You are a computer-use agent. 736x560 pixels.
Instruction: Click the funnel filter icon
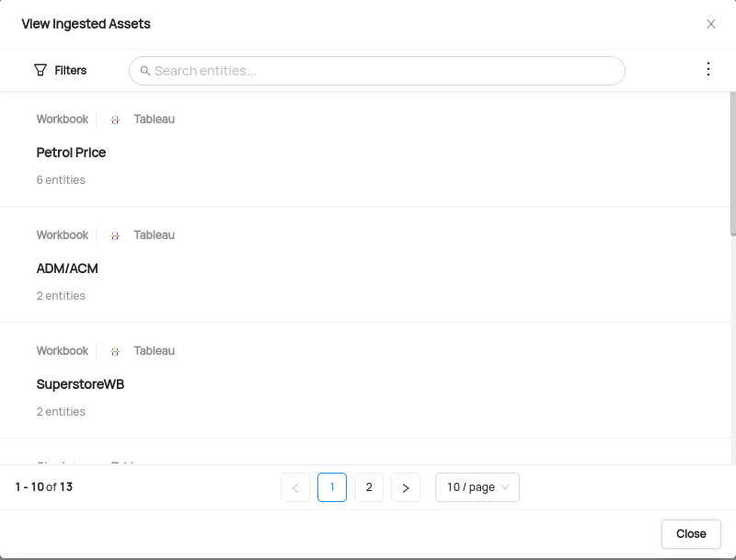pyautogui.click(x=40, y=71)
